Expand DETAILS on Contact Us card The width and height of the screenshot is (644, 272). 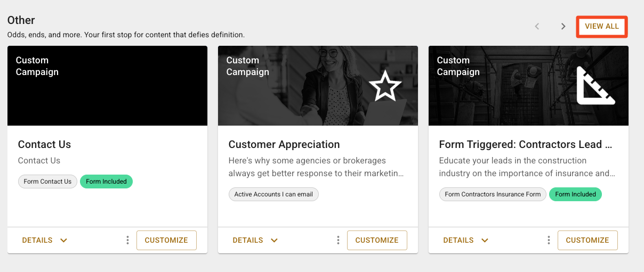point(45,240)
